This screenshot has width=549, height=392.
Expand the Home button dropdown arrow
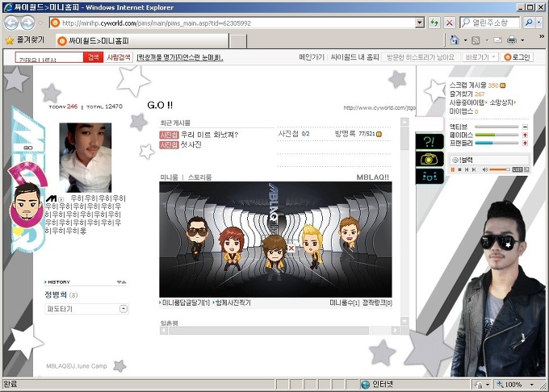tap(465, 40)
